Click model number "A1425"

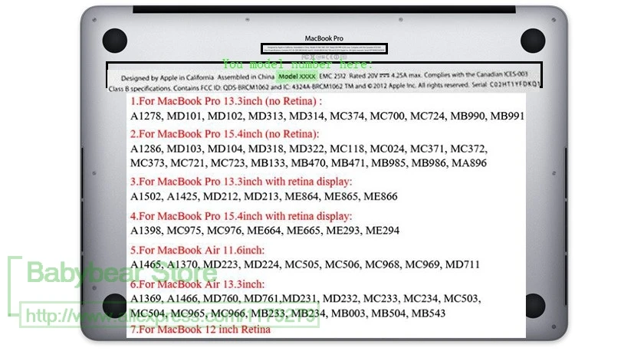pyautogui.click(x=182, y=196)
